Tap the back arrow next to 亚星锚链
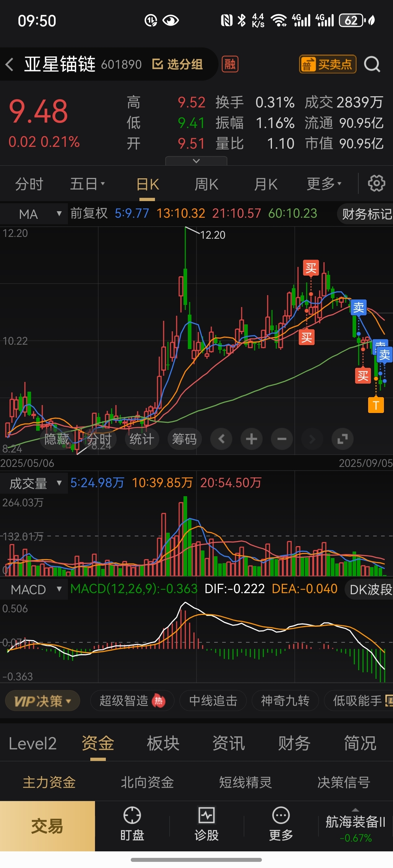Screen dimensions: 393x868 point(10,65)
